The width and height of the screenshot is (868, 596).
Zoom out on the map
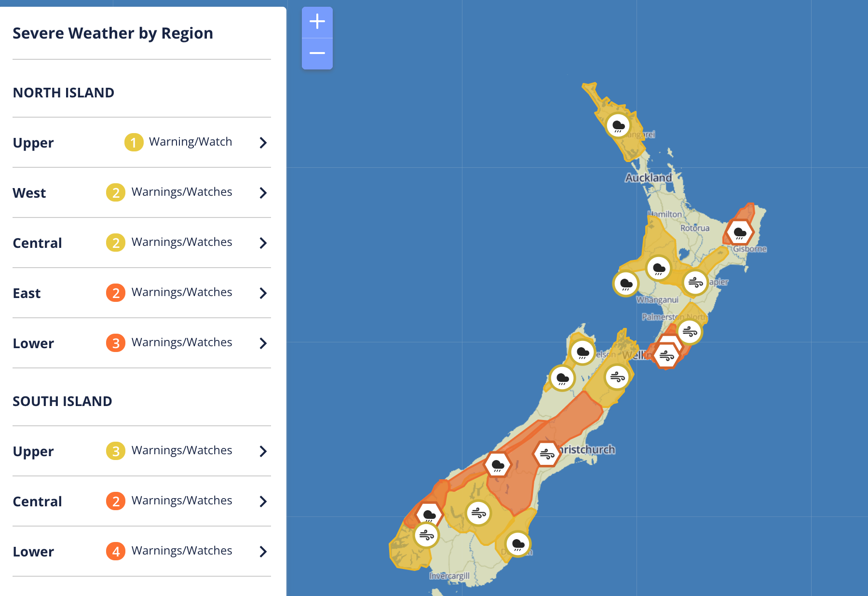(x=317, y=53)
